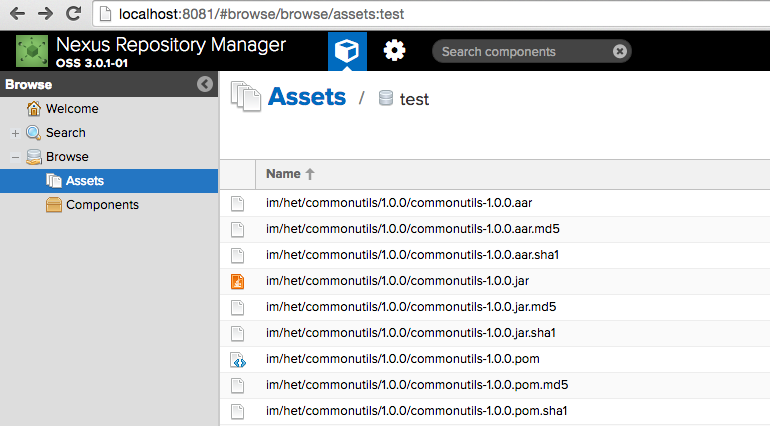Reload the page with the refresh icon
This screenshot has height=426, width=770.
click(x=74, y=13)
